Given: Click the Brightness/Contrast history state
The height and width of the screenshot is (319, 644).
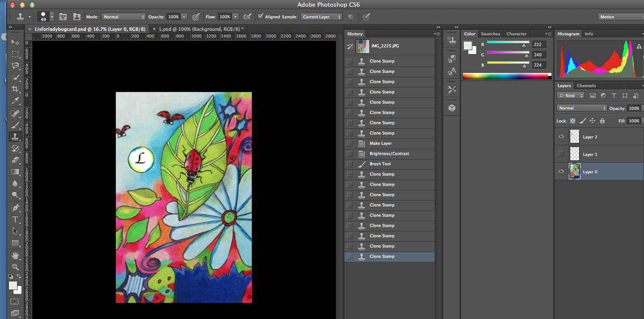Looking at the screenshot, I should 389,154.
